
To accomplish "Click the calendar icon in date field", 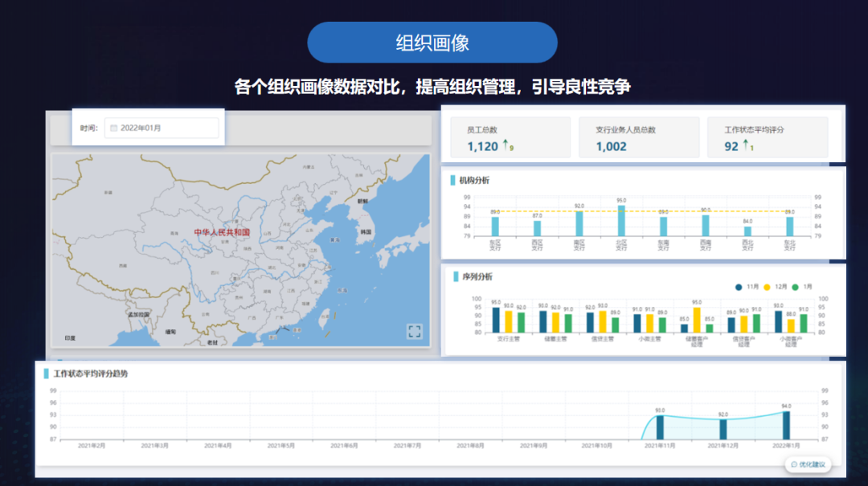I will (113, 128).
